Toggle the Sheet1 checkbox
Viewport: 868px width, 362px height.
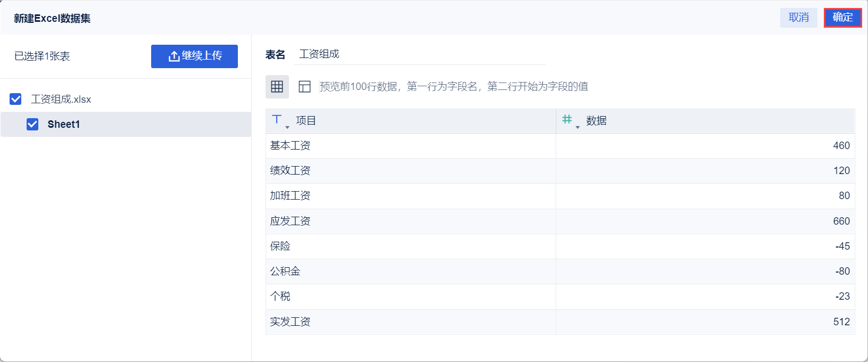[32, 124]
